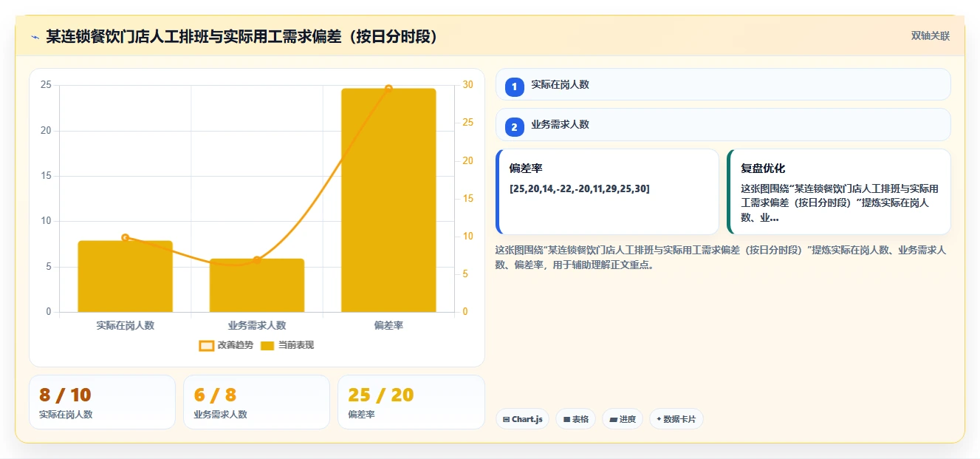
Task: Select the 实际在岗人数 bar in the chart
Action: (125, 276)
